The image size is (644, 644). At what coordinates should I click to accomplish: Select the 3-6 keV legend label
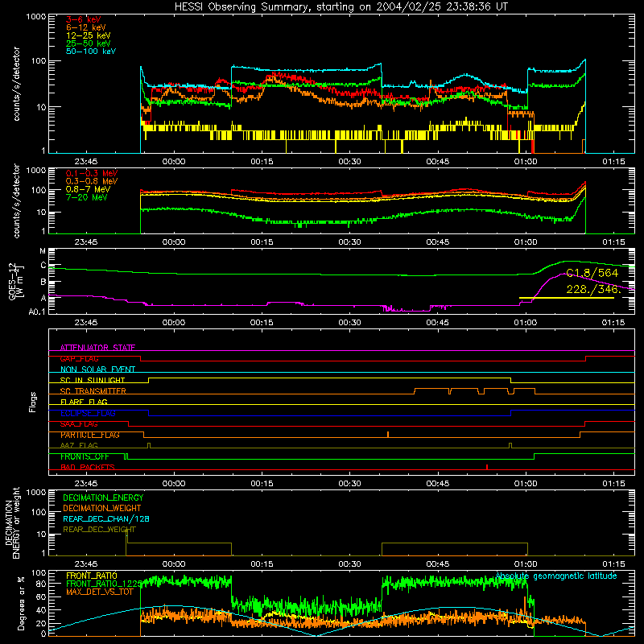(x=84, y=19)
